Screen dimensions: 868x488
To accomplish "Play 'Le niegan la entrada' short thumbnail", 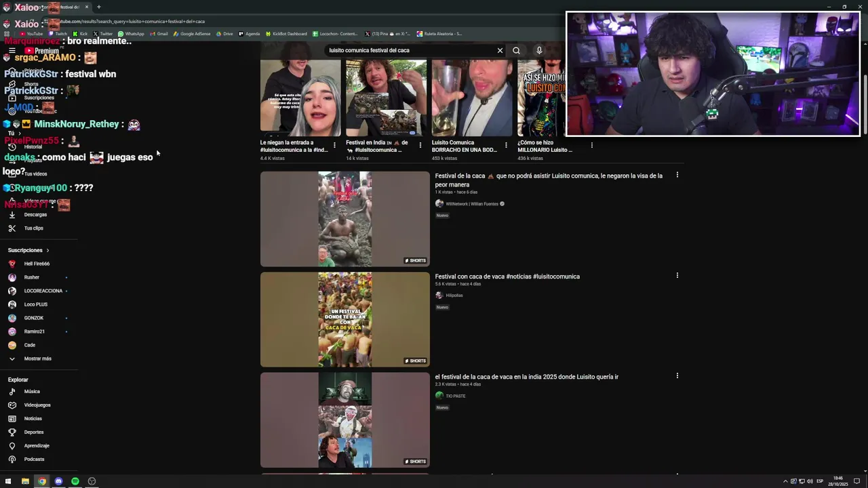I will point(300,98).
